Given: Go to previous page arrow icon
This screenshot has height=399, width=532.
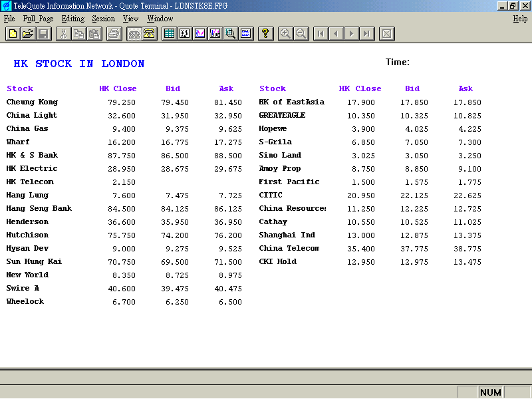Looking at the screenshot, I should pyautogui.click(x=336, y=34).
